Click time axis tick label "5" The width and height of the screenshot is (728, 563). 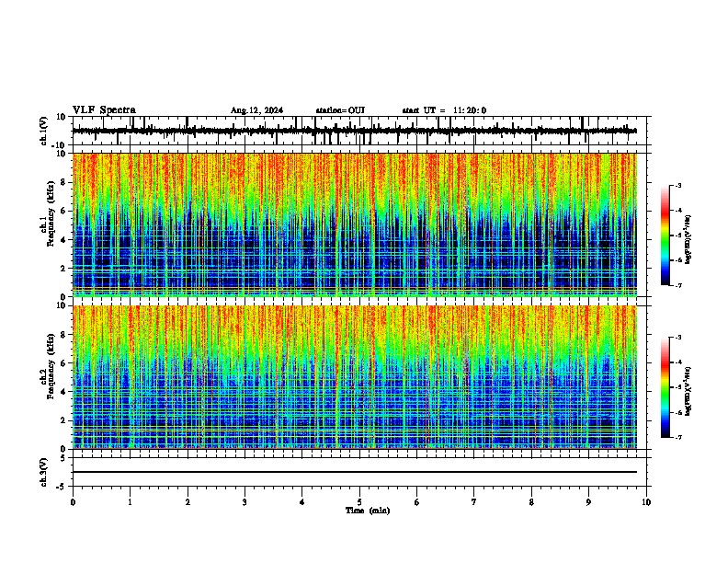click(x=359, y=502)
